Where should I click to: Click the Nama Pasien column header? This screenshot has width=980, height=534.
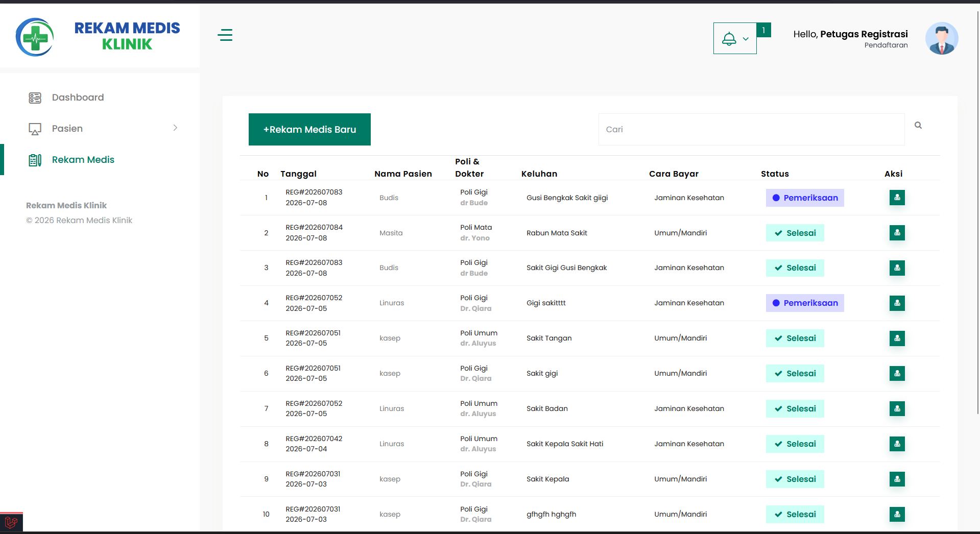point(403,174)
